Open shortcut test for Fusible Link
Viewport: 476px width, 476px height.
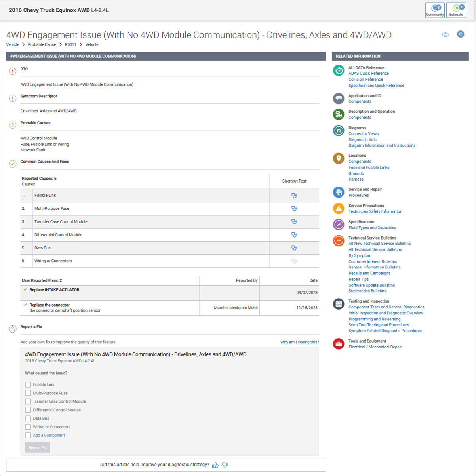[294, 196]
